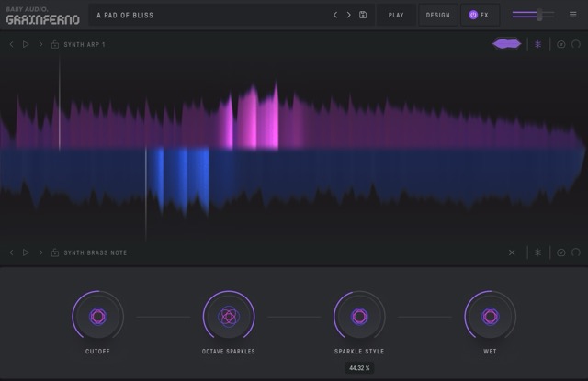Image resolution: width=588 pixels, height=381 pixels.
Task: Click the Synth Arp 1 sample name
Action: click(85, 44)
